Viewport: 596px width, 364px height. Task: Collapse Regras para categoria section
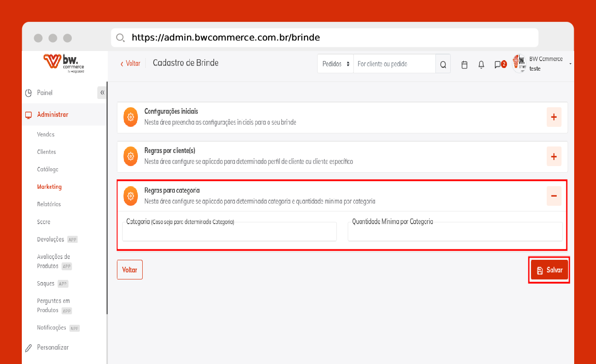pos(554,196)
